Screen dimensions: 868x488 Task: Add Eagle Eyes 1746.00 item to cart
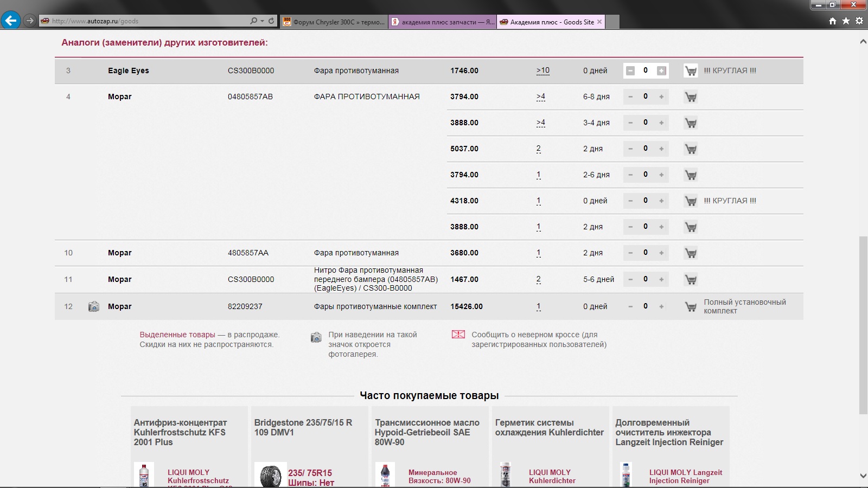pyautogui.click(x=691, y=71)
